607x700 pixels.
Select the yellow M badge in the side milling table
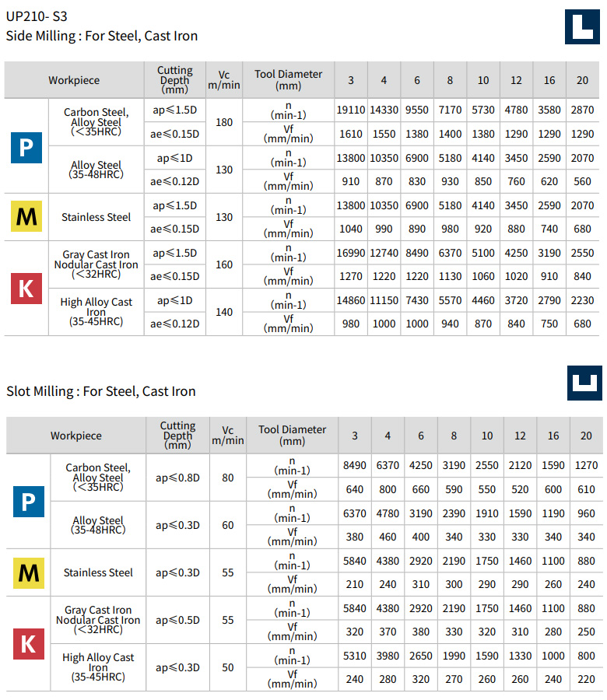(x=26, y=217)
